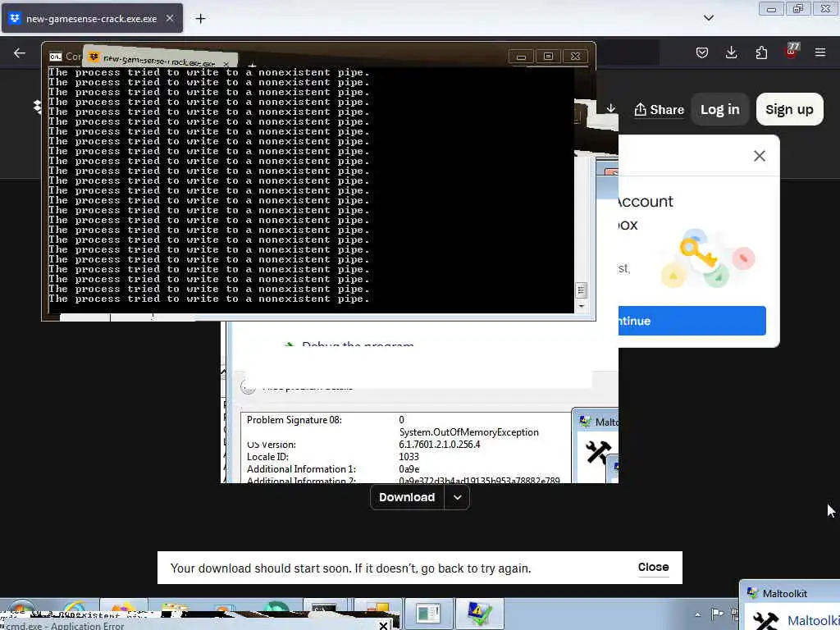840x630 pixels.
Task: Click the Dropbox download arrow icon
Action: point(610,109)
